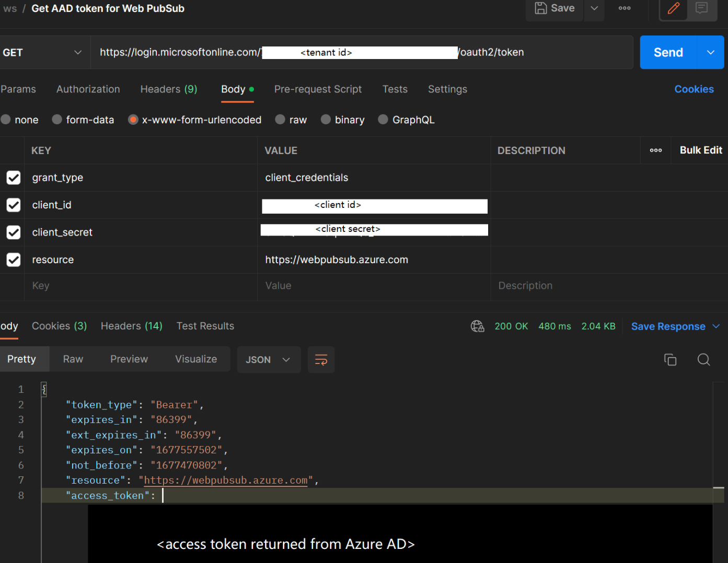Open Bulk Edit mode

coord(701,150)
